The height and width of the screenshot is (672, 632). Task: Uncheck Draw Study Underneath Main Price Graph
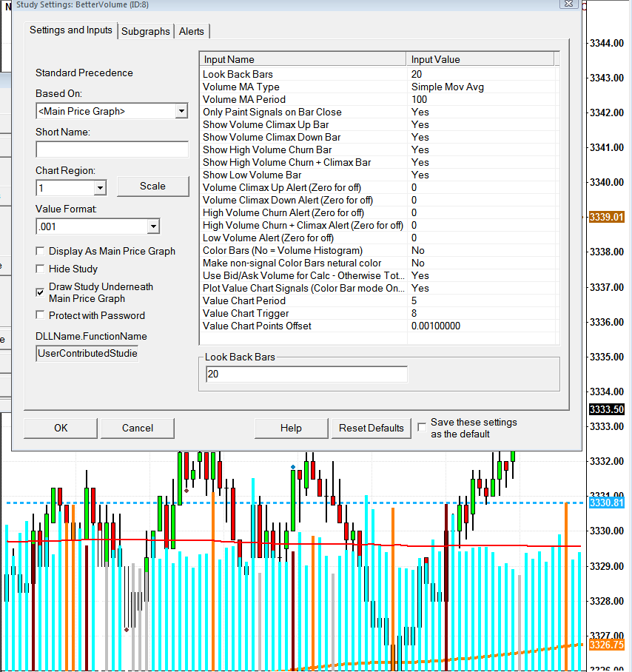coord(41,292)
